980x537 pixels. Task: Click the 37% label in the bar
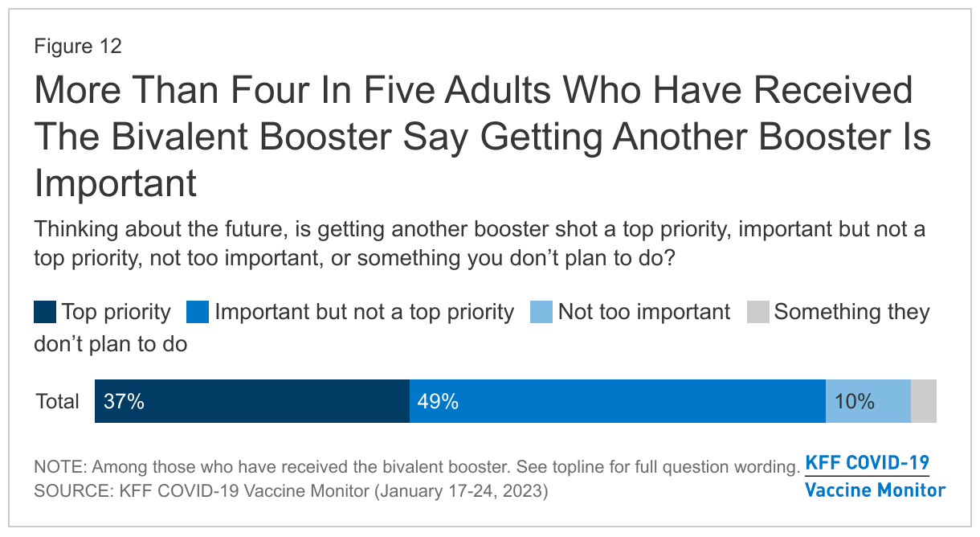124,401
